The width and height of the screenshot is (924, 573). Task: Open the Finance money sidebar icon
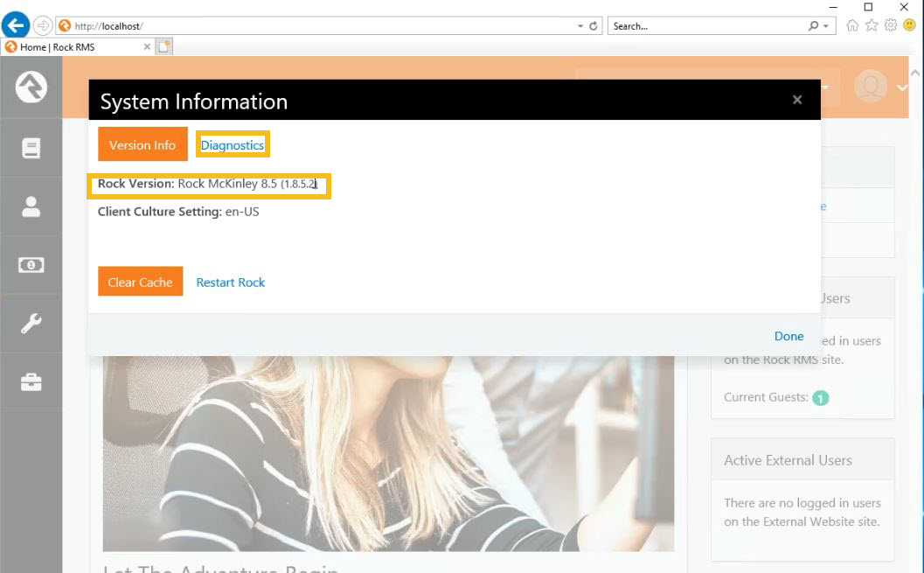coord(31,265)
